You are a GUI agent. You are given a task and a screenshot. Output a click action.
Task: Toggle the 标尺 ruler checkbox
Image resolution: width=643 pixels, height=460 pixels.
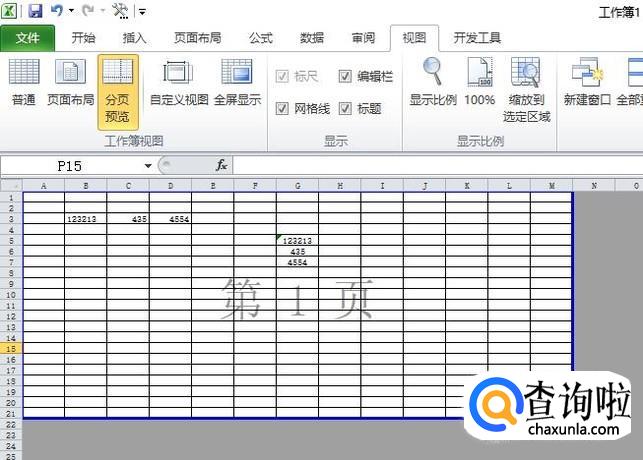point(282,76)
